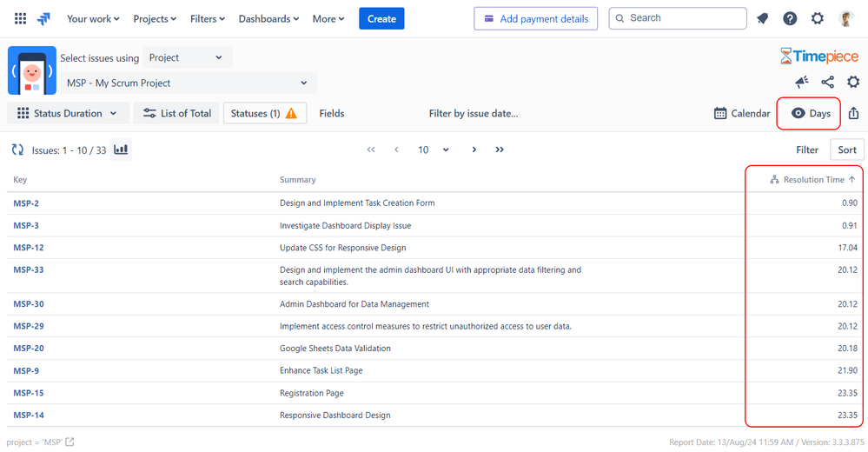The image size is (868, 452).
Task: Open the help question mark icon
Action: point(790,19)
